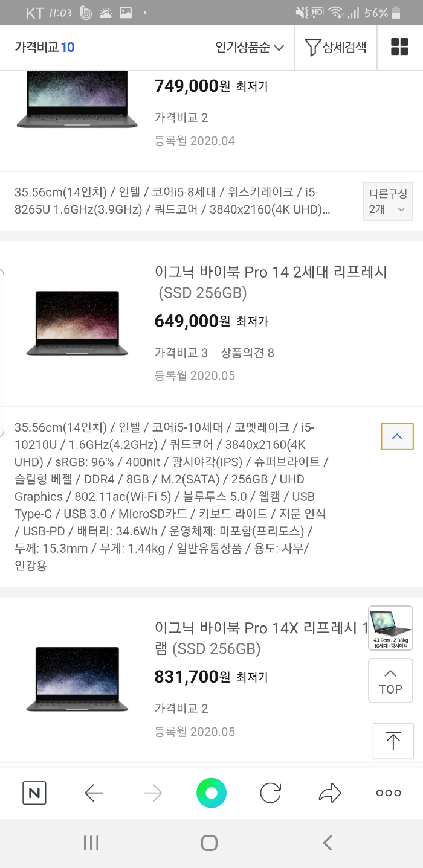The height and width of the screenshot is (868, 423).
Task: Tap the Naver N home icon
Action: tap(34, 793)
